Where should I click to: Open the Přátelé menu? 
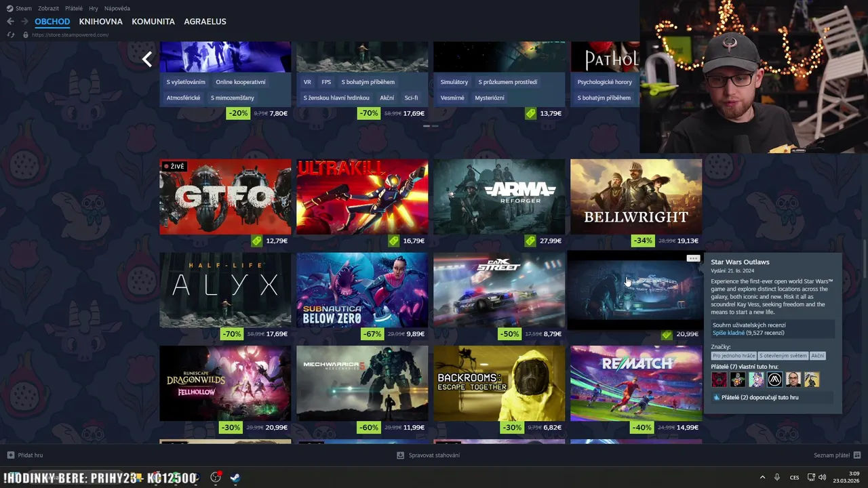coord(74,8)
